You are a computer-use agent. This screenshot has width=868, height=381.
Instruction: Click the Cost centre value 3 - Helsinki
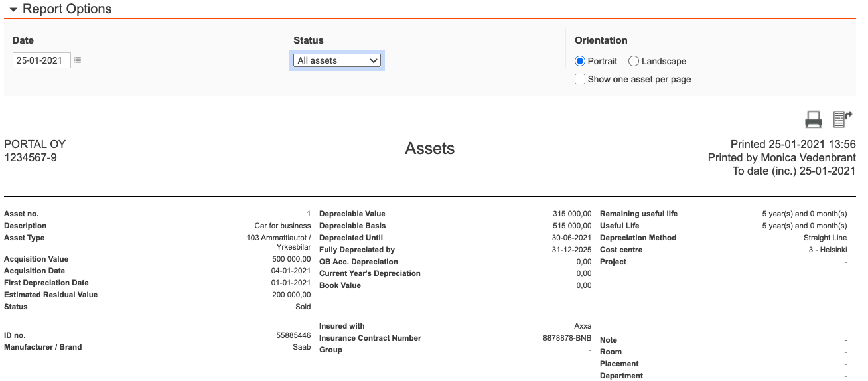point(826,250)
